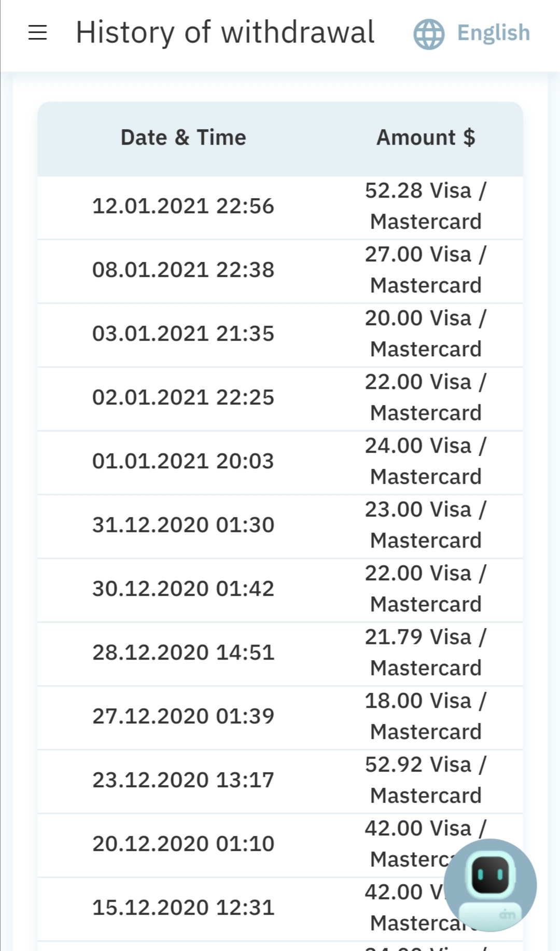Viewport: 560px width, 951px height.
Task: Click the 18.00 Visa / Mastercard amount
Action: coord(425,716)
